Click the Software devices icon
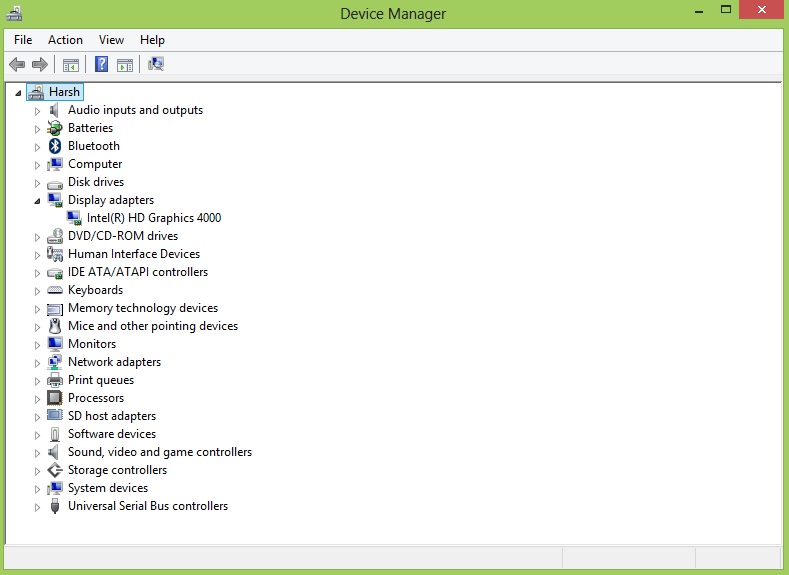The height and width of the screenshot is (575, 789). click(x=55, y=434)
